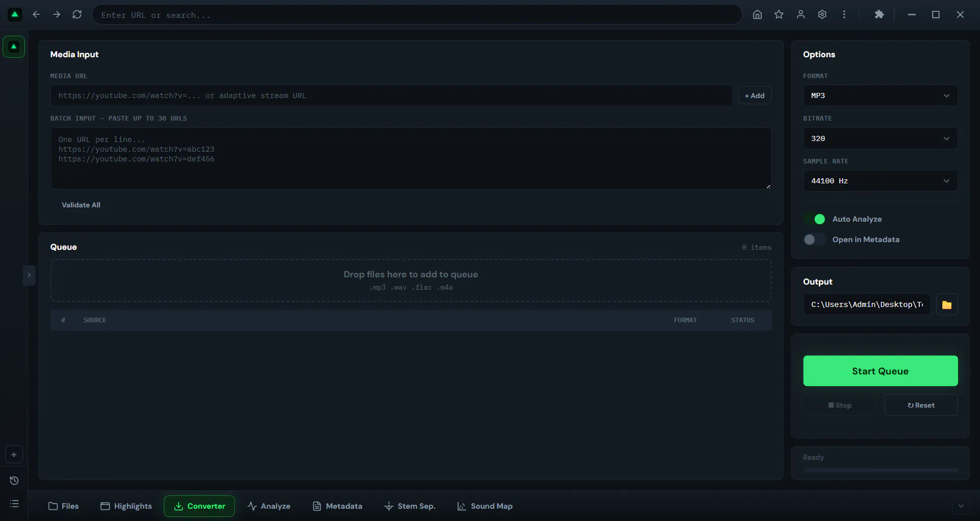980x521 pixels.
Task: Open the user profile icon
Action: pyautogui.click(x=801, y=14)
